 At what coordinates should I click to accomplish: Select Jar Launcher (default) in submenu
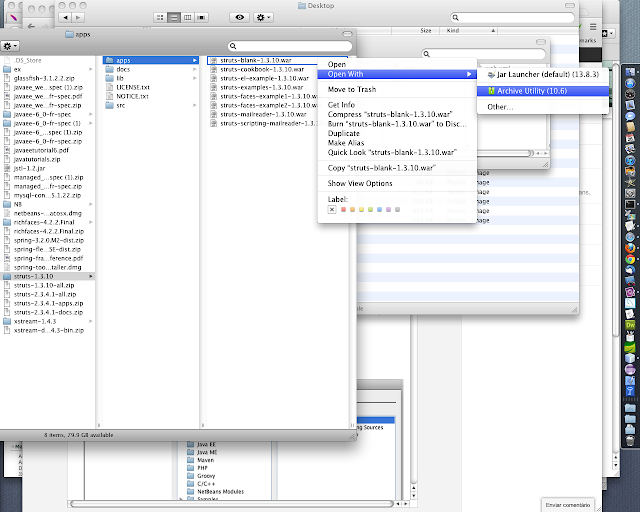tap(543, 74)
